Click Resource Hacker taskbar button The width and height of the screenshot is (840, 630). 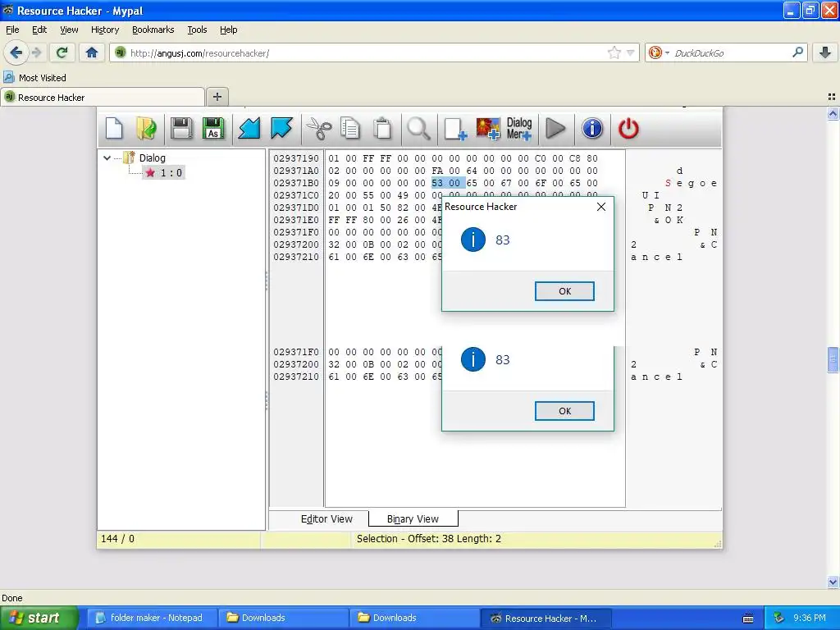point(546,618)
